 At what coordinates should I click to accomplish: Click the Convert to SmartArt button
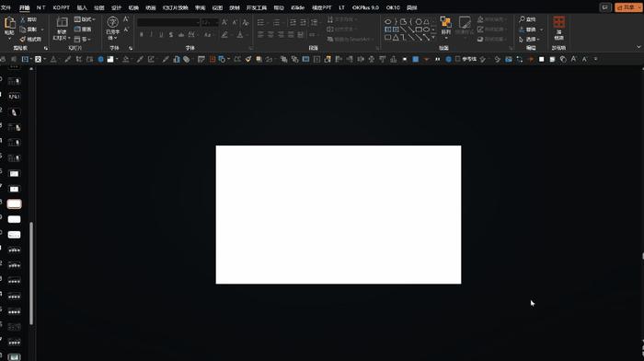(351, 39)
